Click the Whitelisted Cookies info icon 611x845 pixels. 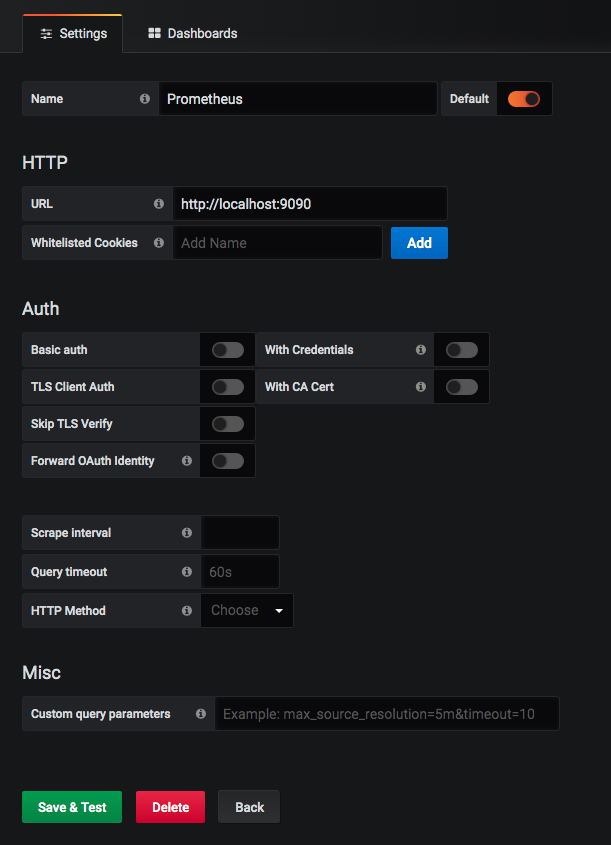pyautogui.click(x=159, y=243)
